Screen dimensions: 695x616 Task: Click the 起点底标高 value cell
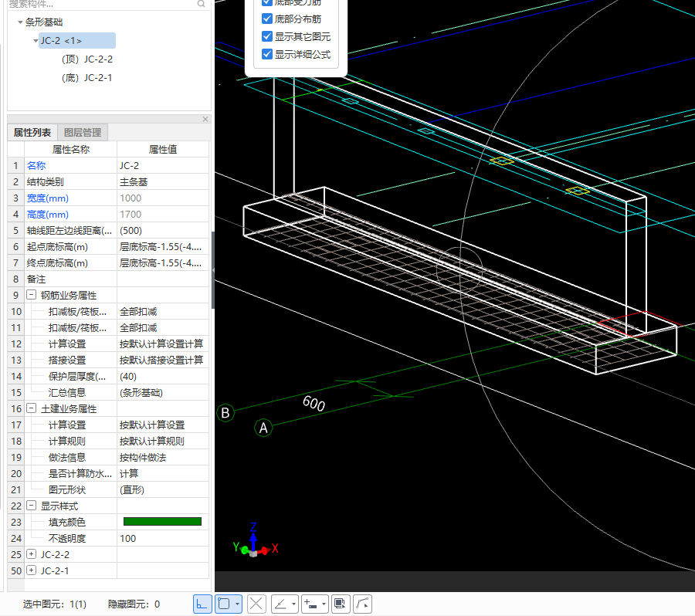point(163,246)
